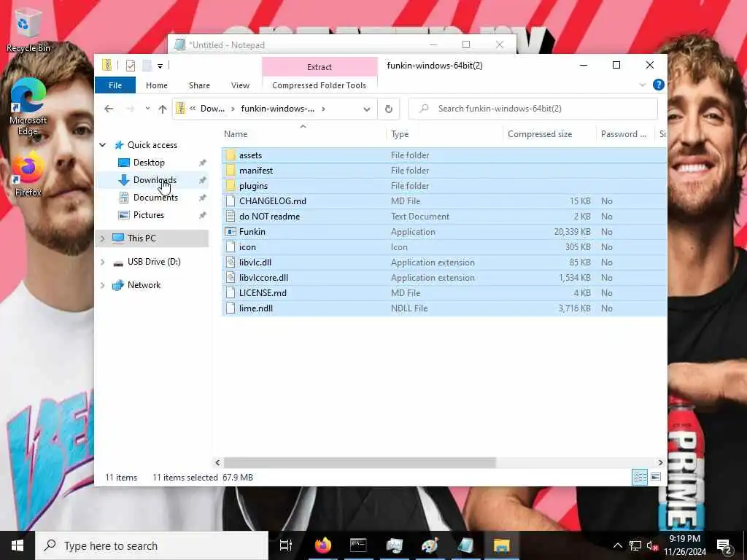Switch to Large icons view icon
The height and width of the screenshot is (560, 747).
[x=656, y=477]
